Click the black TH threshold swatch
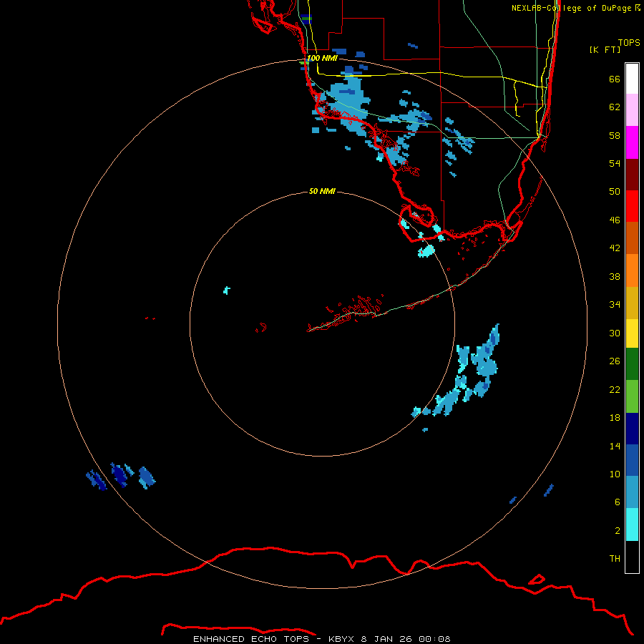 [632, 557]
